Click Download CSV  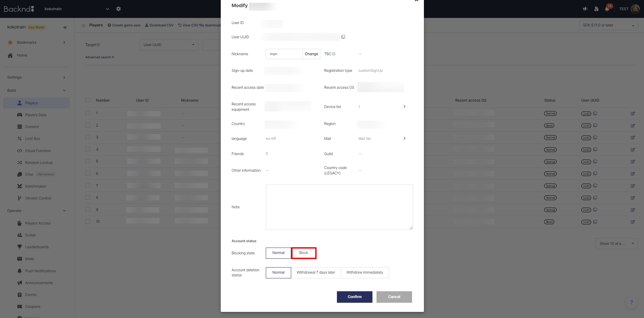click(159, 25)
